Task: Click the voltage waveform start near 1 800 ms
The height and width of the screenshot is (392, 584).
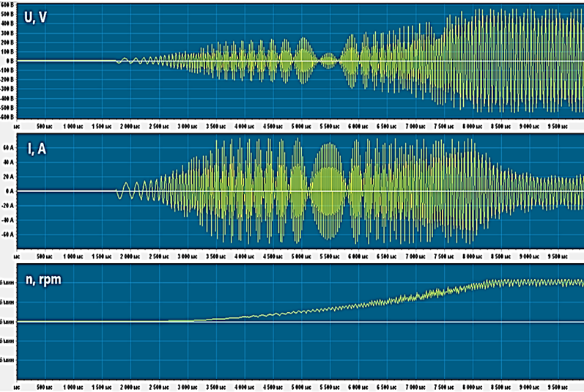Action: coord(122,61)
